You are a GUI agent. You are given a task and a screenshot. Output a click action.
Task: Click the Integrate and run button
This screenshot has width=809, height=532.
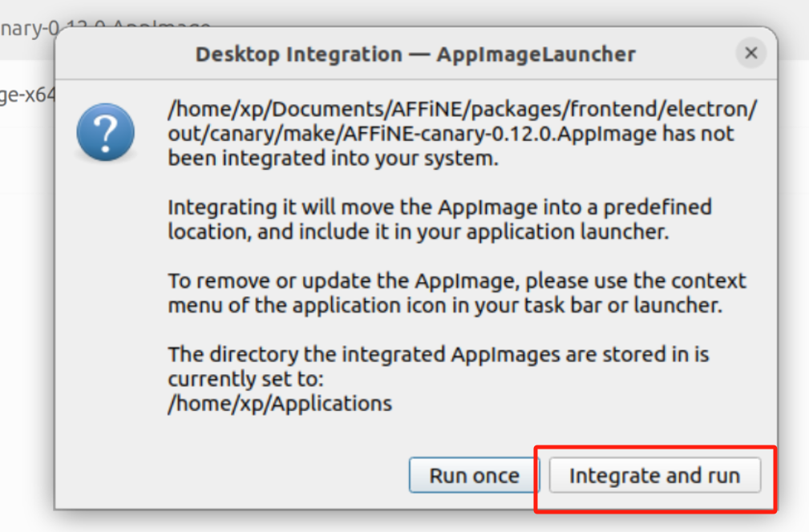[654, 476]
